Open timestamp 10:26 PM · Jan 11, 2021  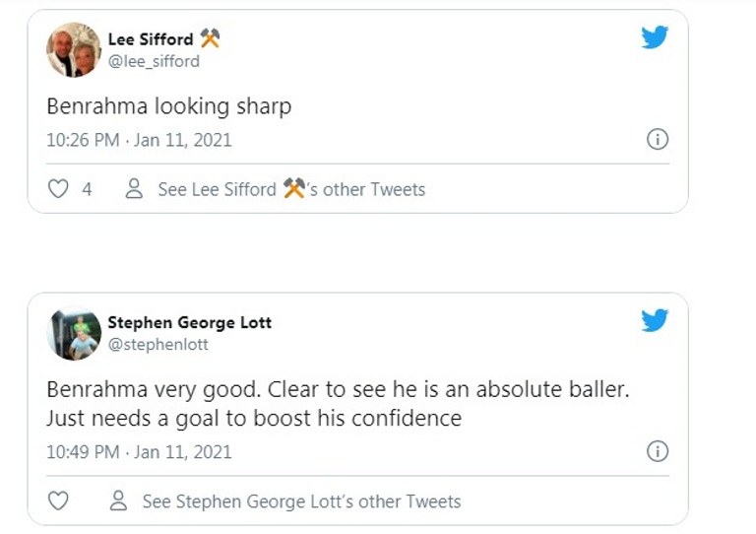click(139, 140)
